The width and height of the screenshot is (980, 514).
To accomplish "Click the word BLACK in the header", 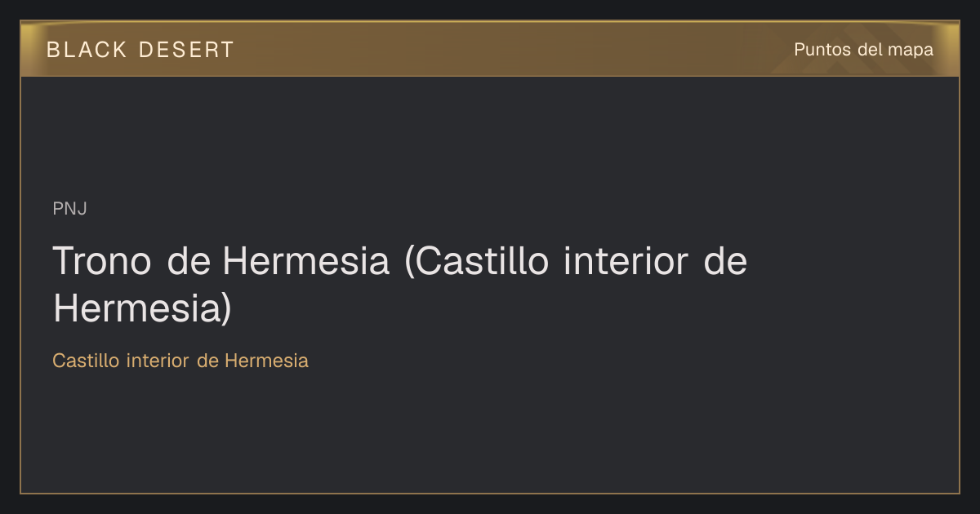I will [x=87, y=50].
